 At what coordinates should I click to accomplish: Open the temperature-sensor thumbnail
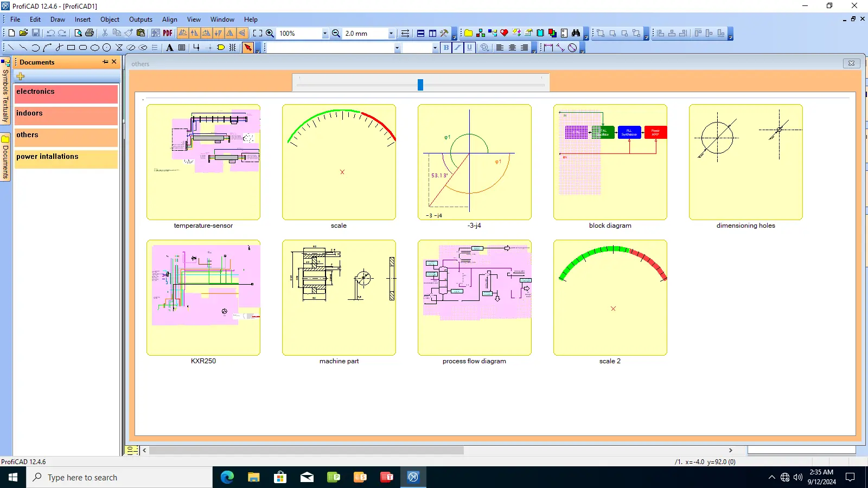(x=203, y=162)
